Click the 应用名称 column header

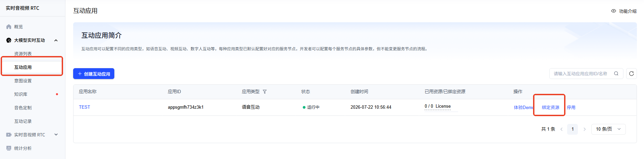[88, 91]
